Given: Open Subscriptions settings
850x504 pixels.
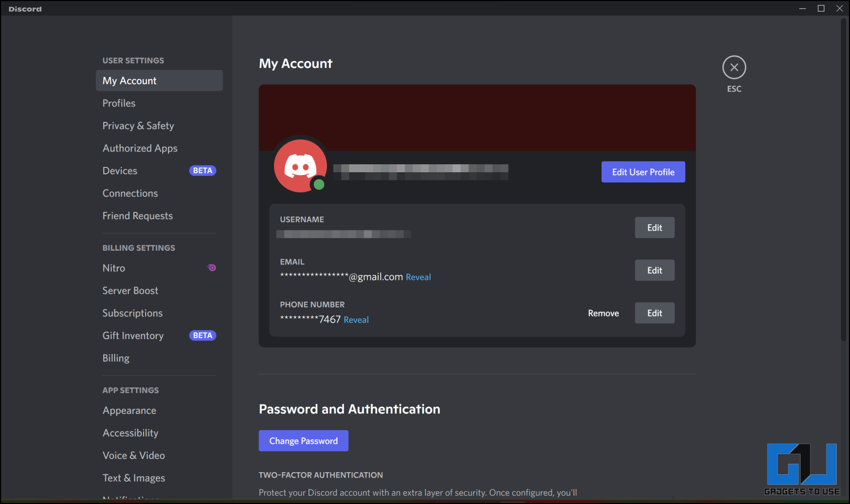Looking at the screenshot, I should click(159, 313).
